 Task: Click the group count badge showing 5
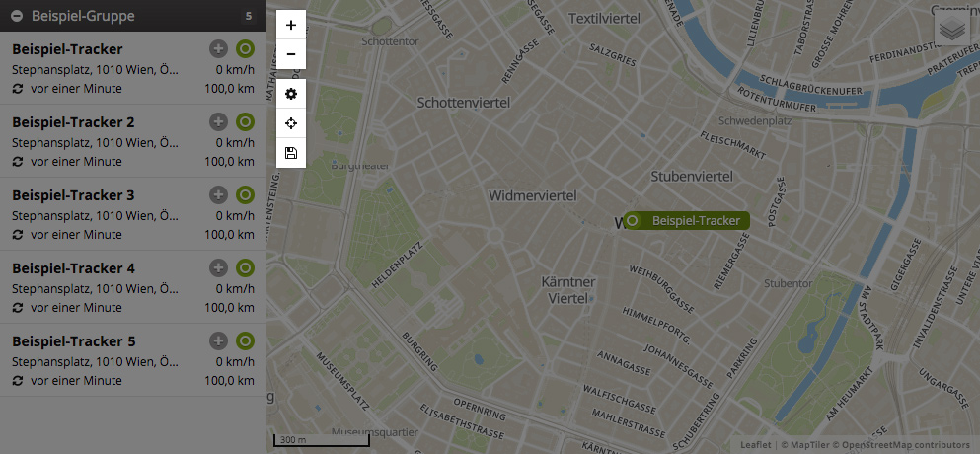tap(248, 16)
